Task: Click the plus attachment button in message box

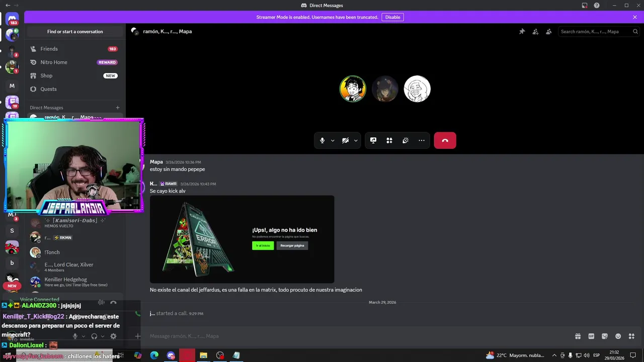Action: coord(138,336)
